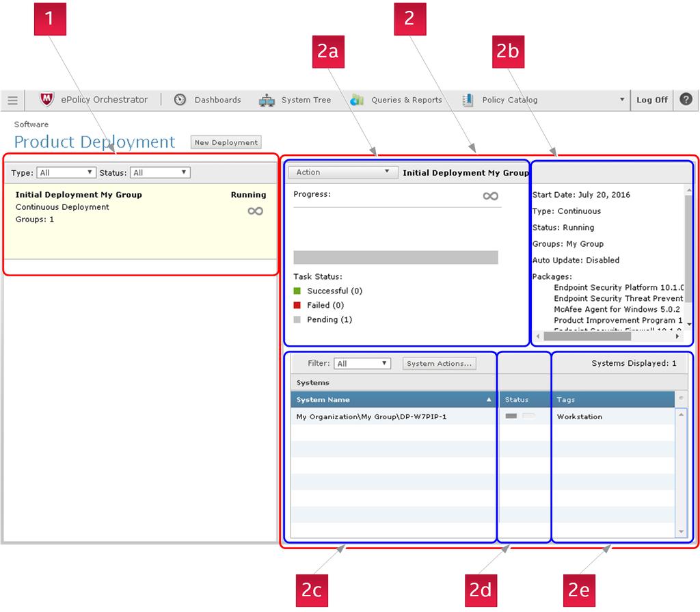Expand the navigation bar overflow arrow
The image size is (700, 612).
622,99
